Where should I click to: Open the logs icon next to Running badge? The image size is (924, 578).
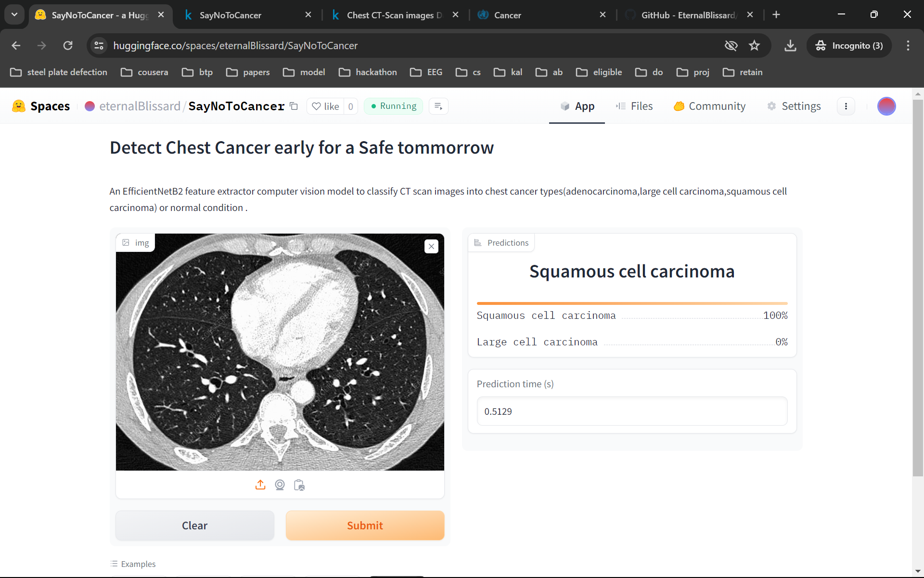(438, 106)
